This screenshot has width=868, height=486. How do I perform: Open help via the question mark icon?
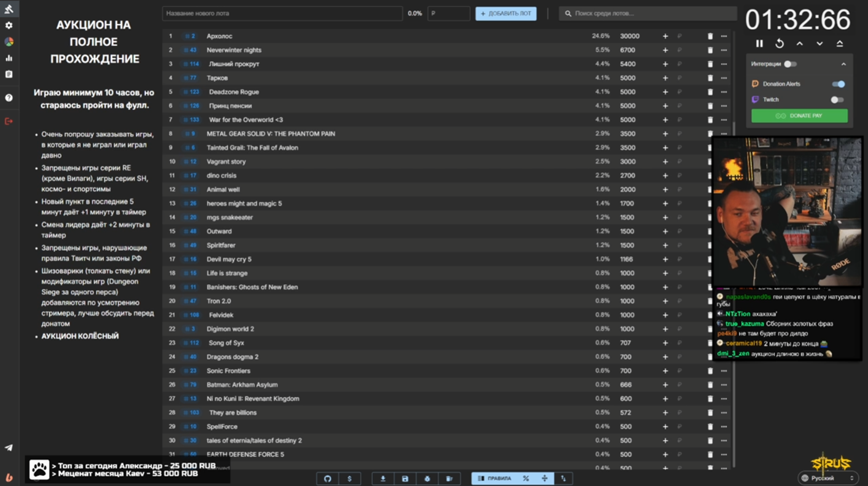click(x=9, y=98)
